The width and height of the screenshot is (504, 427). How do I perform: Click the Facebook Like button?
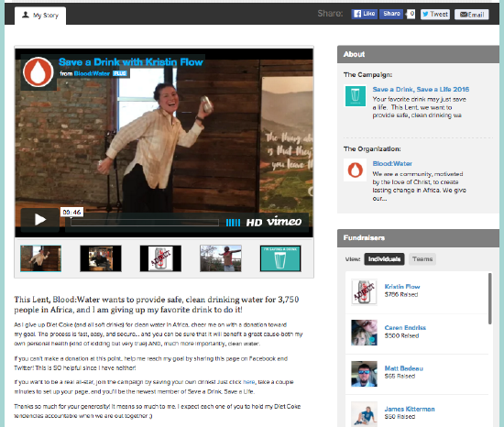tap(364, 14)
